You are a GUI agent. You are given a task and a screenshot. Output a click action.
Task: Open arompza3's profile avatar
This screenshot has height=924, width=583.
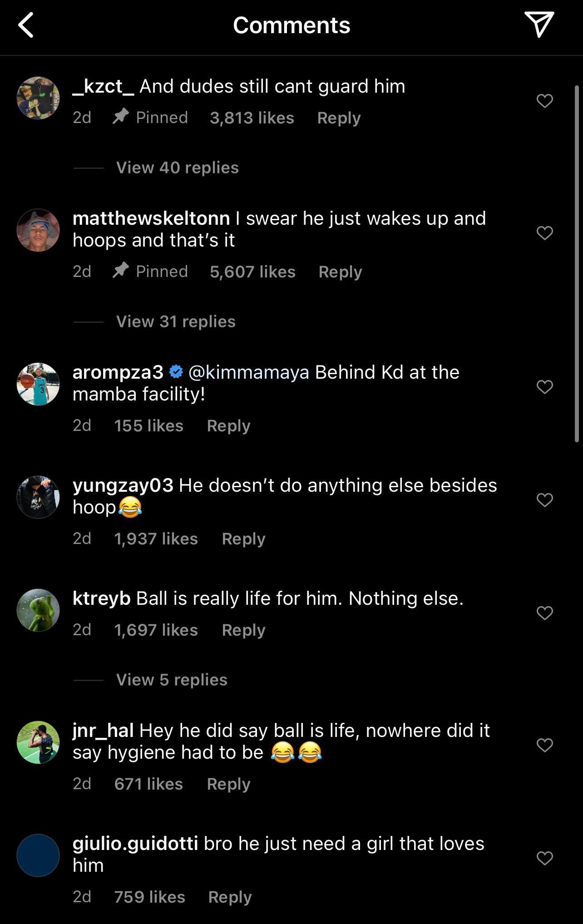[x=38, y=384]
